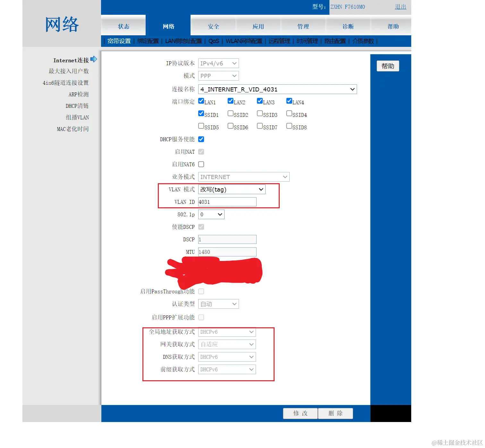Open DHCP清链 in the sidebar
The image size is (485, 448).
77,106
